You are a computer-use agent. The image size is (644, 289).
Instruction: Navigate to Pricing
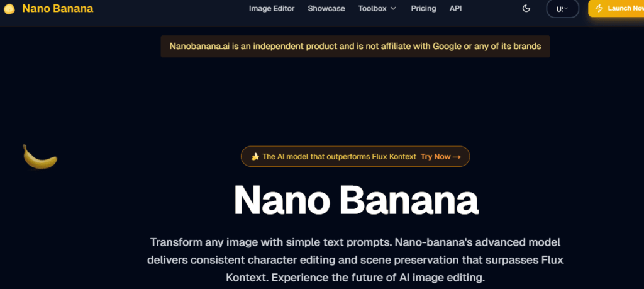pos(423,9)
